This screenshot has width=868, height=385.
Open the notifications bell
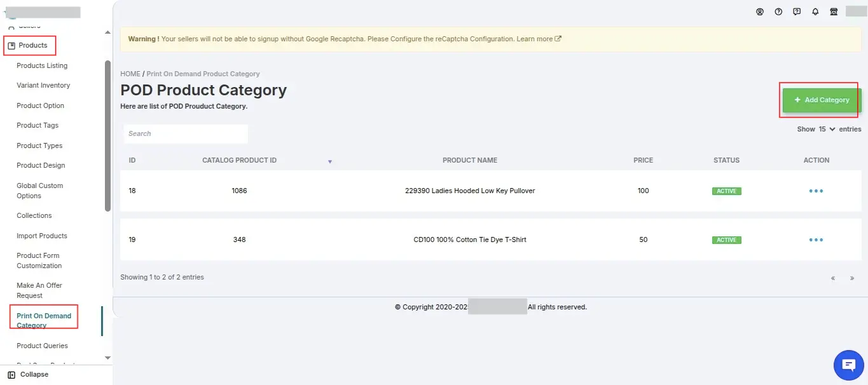(815, 11)
